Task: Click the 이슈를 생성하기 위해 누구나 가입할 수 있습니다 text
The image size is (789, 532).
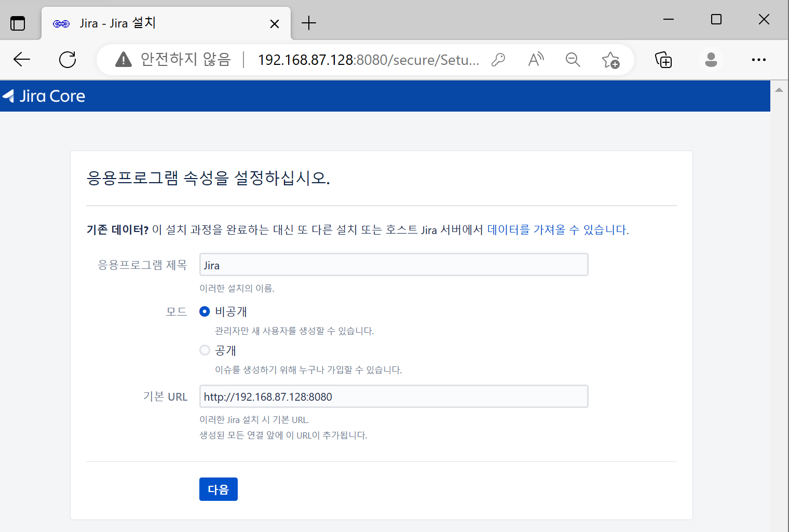Action: 308,370
